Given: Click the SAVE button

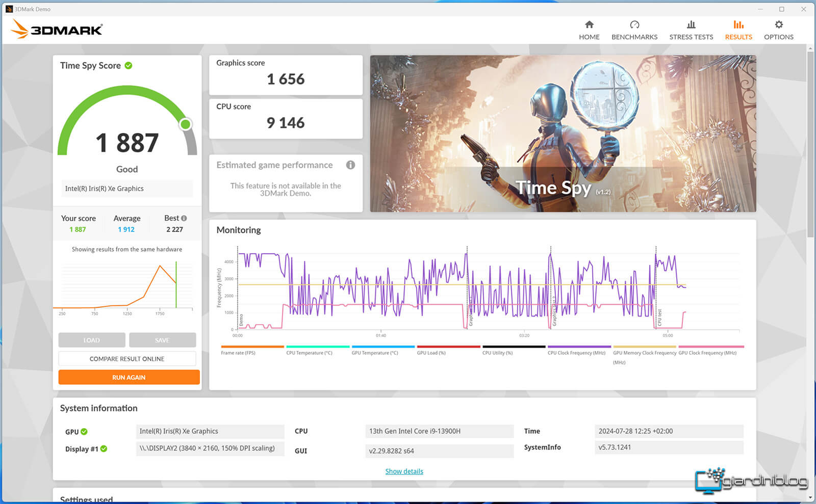Looking at the screenshot, I should (162, 340).
